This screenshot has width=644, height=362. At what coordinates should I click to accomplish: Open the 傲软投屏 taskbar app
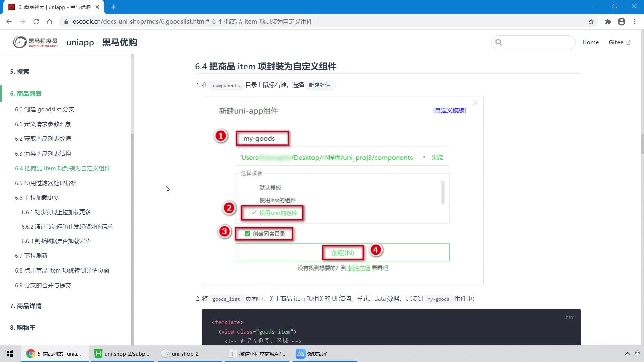[325, 354]
